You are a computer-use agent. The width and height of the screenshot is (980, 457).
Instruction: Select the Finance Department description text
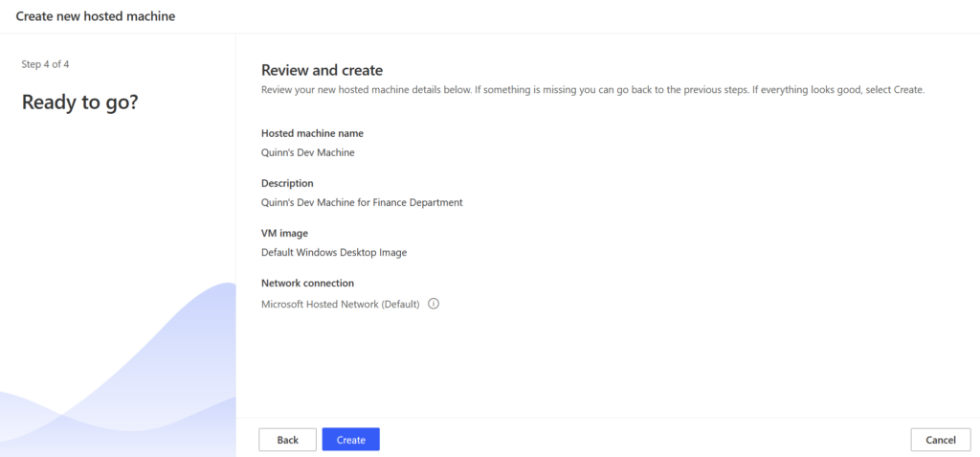click(362, 202)
